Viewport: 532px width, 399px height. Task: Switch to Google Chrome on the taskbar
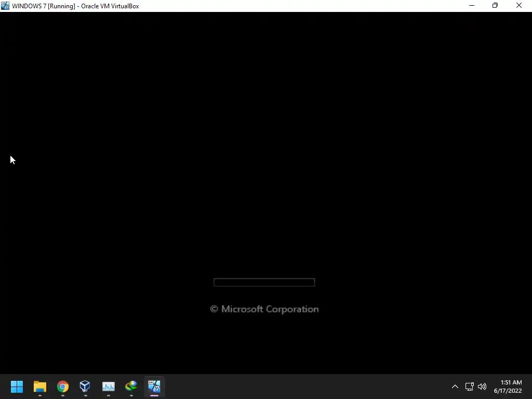[x=63, y=387]
